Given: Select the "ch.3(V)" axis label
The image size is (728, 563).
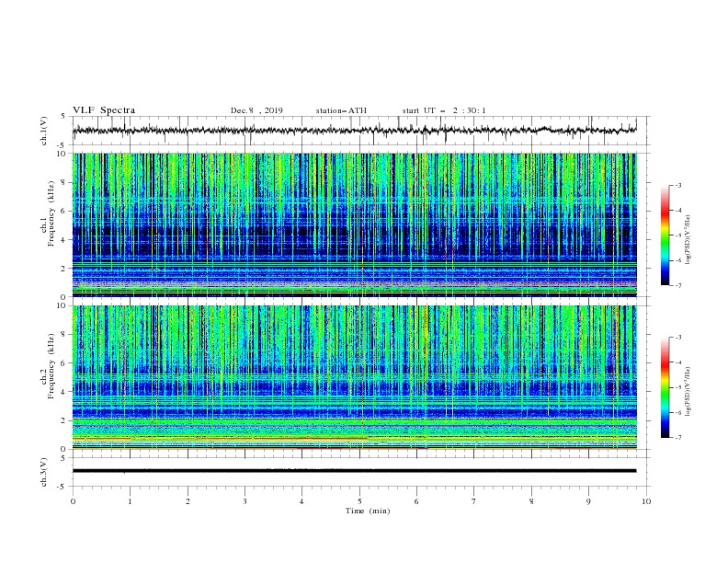Looking at the screenshot, I should pyautogui.click(x=44, y=472).
